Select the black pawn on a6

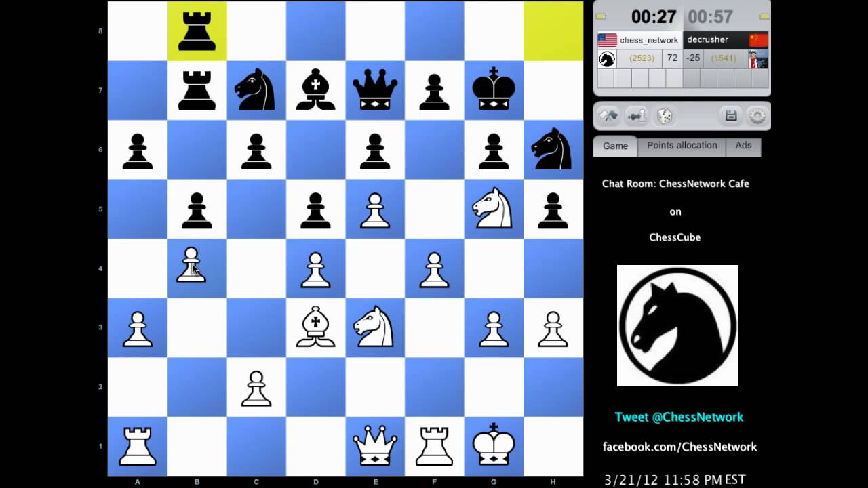[x=138, y=152]
